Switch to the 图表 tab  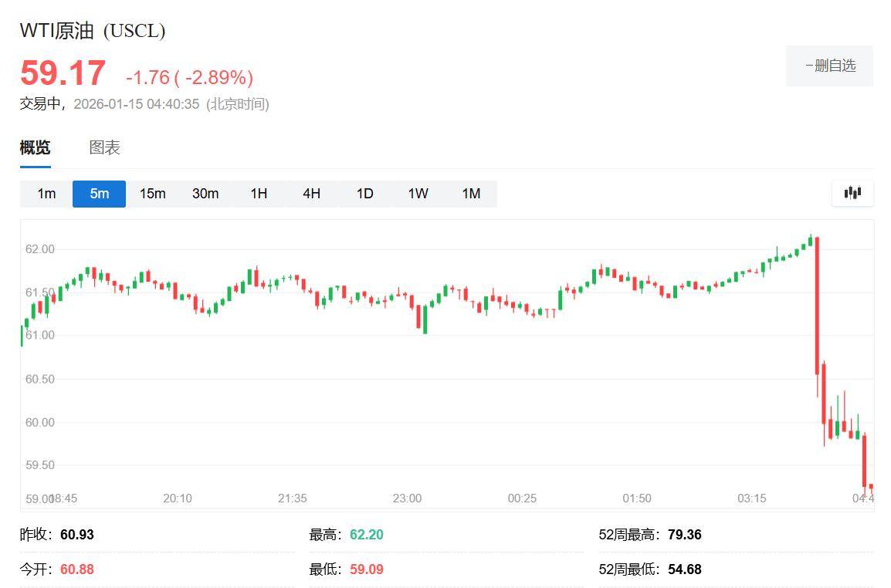(104, 147)
